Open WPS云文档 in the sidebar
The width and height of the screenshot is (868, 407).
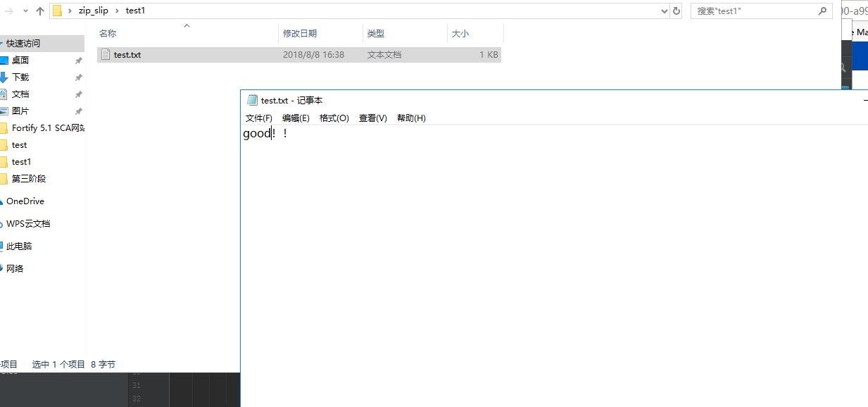pyautogui.click(x=28, y=224)
